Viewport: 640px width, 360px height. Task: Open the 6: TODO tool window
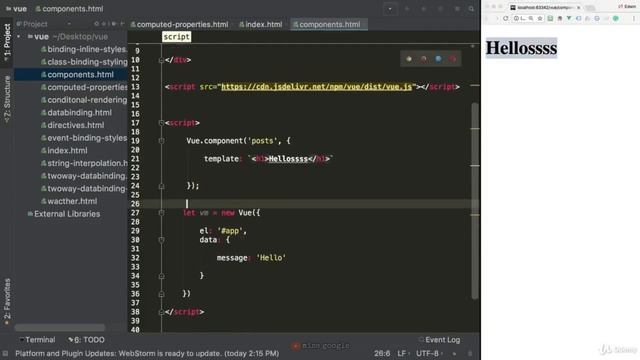point(86,340)
